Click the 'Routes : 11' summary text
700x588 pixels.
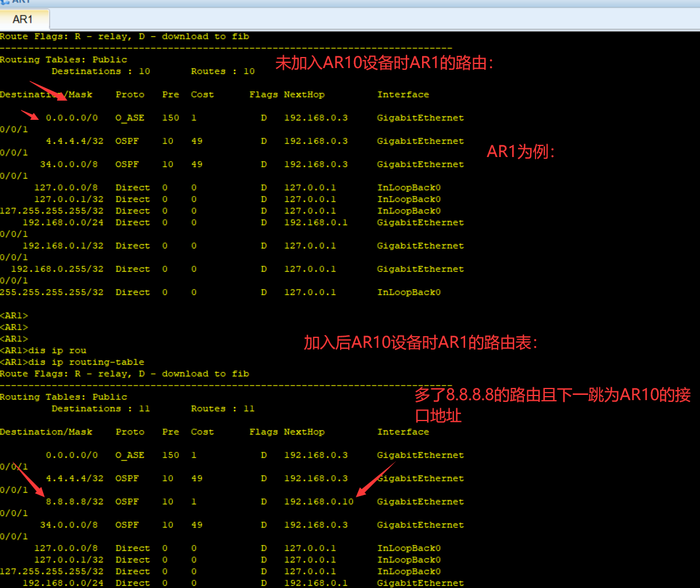coord(223,408)
